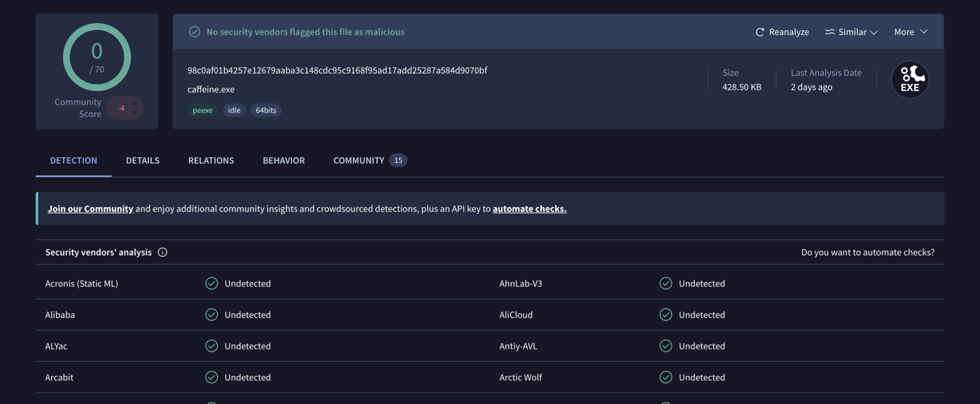Click the 428.50 KB size value
980x404 pixels.
point(742,87)
